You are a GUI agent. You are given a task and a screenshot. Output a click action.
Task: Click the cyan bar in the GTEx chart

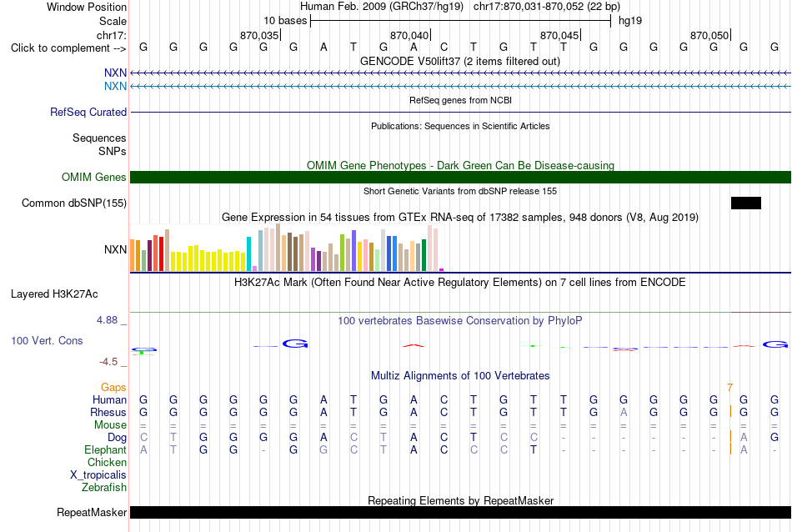point(249,254)
